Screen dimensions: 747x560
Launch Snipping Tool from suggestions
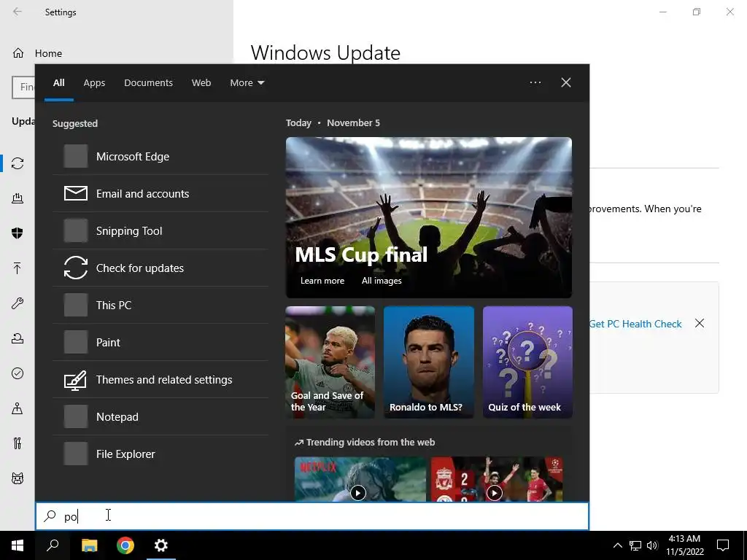pyautogui.click(x=160, y=230)
